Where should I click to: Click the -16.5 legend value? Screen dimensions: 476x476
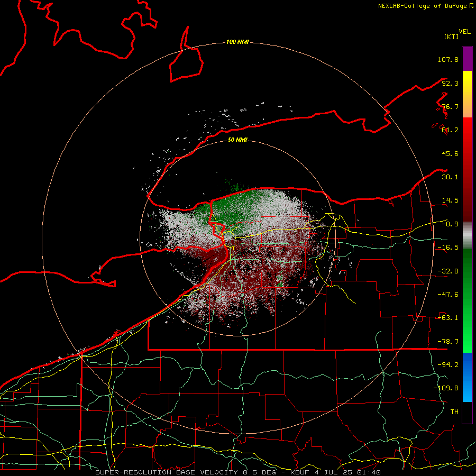(x=448, y=248)
